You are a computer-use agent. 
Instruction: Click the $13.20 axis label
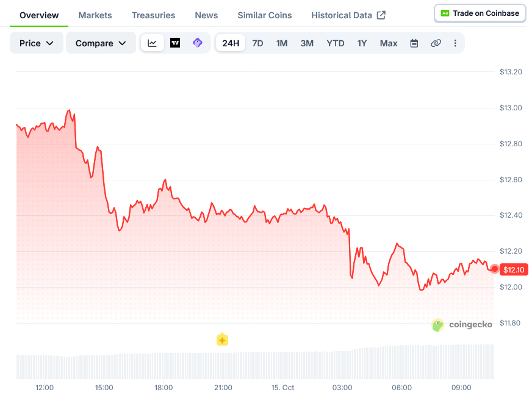coord(511,72)
